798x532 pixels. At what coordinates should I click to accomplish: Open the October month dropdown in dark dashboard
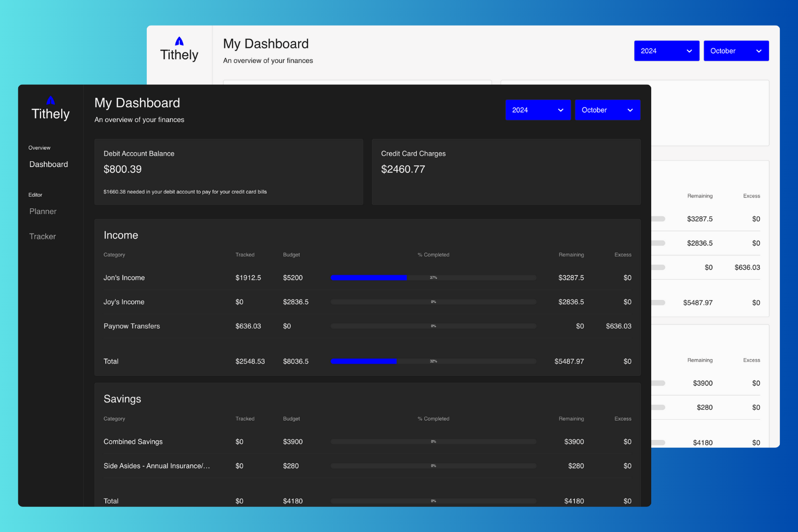(x=607, y=110)
